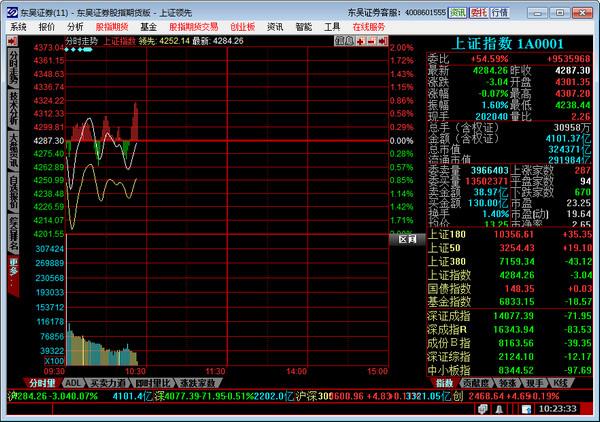
Task: Select the K线 tab in right panel
Action: click(560, 383)
